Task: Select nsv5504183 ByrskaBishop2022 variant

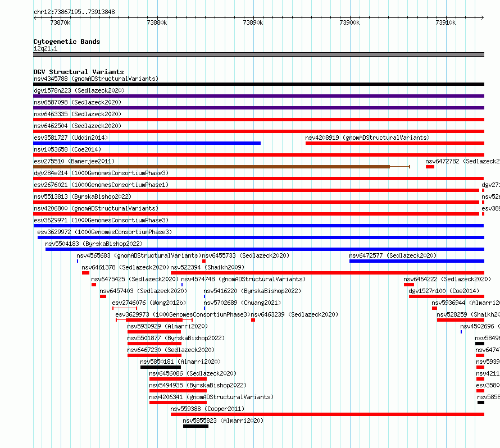Action: pyautogui.click(x=94, y=244)
